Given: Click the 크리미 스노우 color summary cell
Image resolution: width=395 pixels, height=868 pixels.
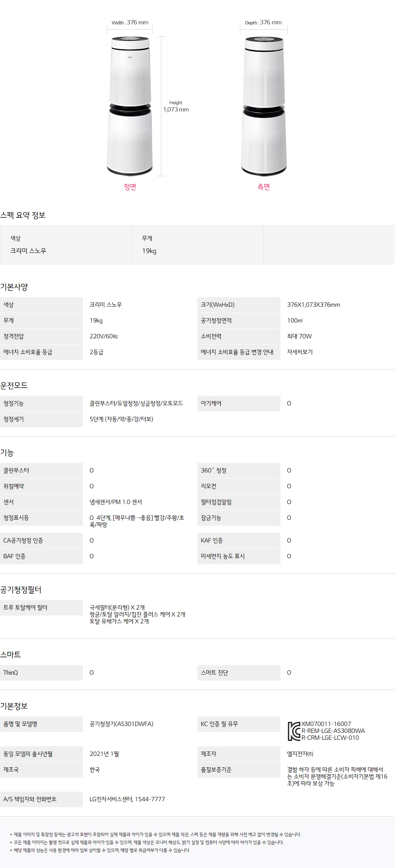Looking at the screenshot, I should pos(66,245).
